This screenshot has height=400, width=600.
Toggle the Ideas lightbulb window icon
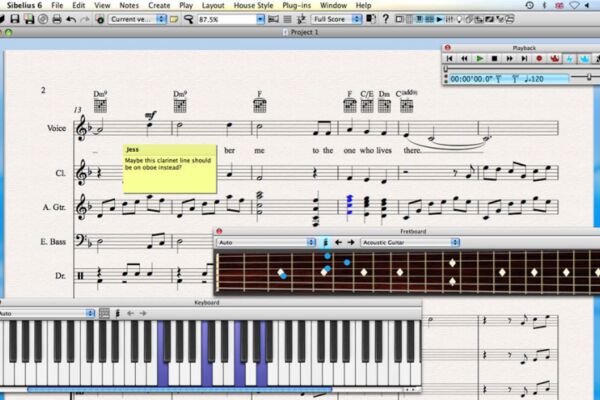coord(459,19)
